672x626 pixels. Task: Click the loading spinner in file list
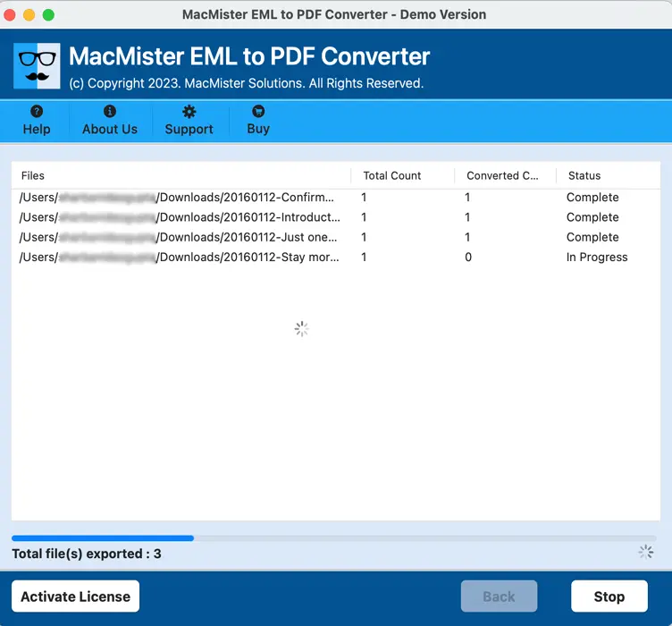[x=301, y=329]
